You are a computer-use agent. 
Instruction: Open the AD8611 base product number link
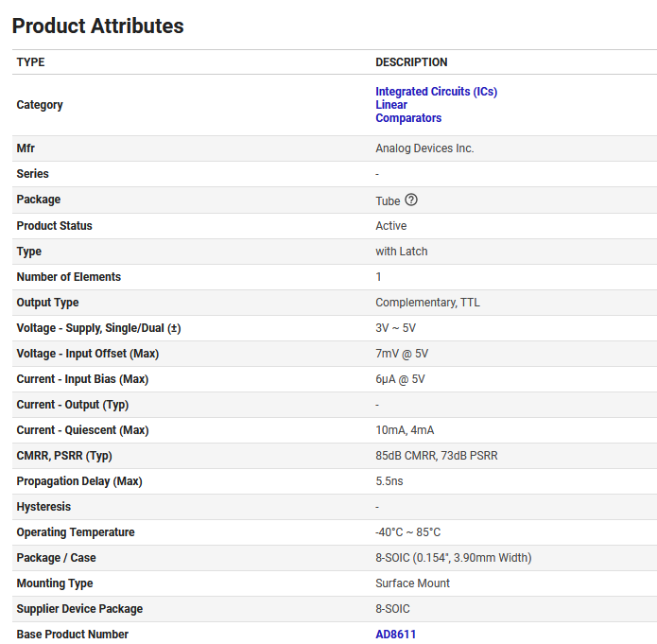[395, 635]
